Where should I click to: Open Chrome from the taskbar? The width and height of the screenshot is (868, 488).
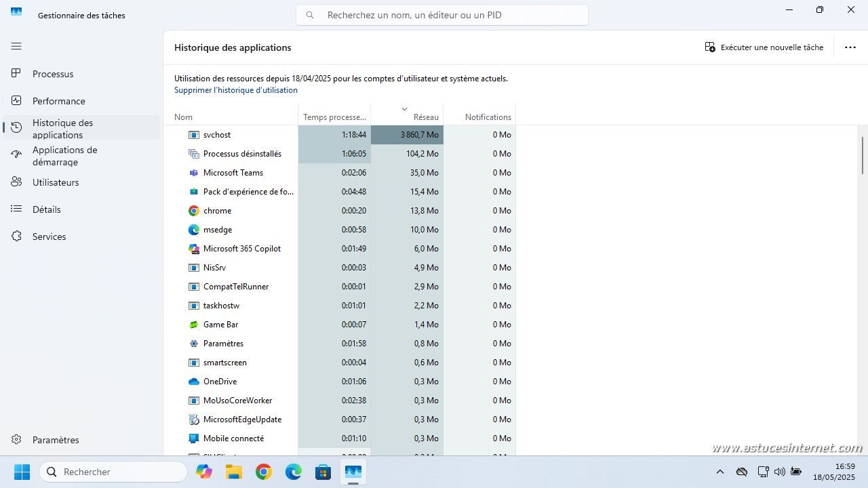tap(264, 472)
